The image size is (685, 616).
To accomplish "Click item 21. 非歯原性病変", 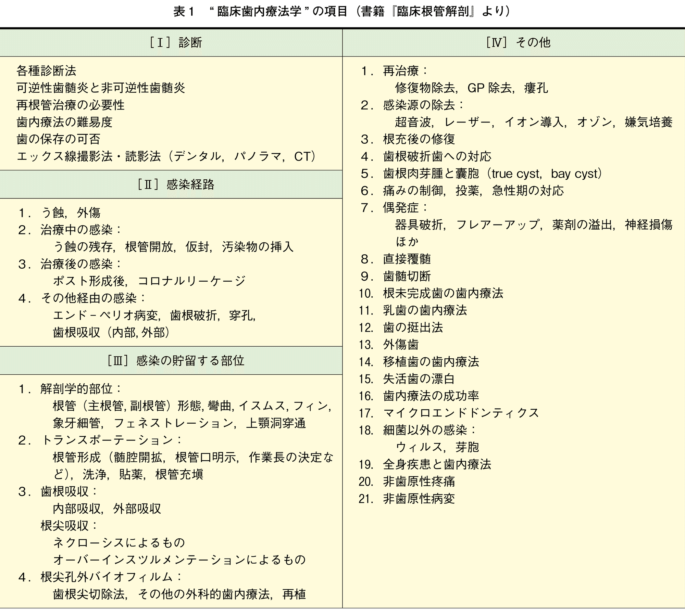I will [407, 499].
